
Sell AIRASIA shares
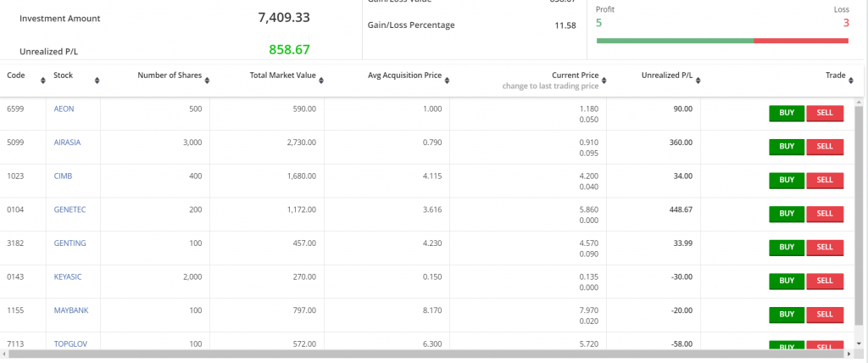pyautogui.click(x=825, y=147)
